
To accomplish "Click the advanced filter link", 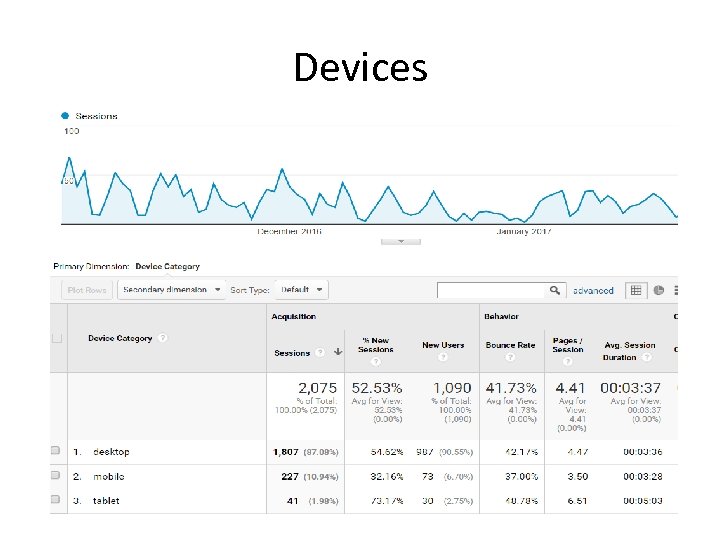I will pyautogui.click(x=593, y=290).
